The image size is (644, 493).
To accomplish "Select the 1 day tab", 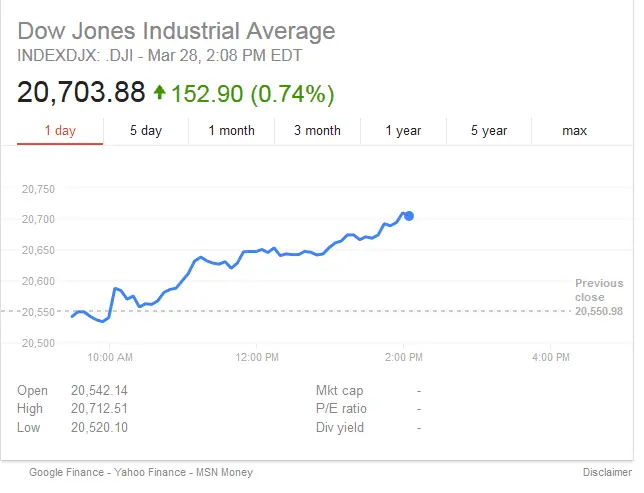I will click(x=60, y=131).
